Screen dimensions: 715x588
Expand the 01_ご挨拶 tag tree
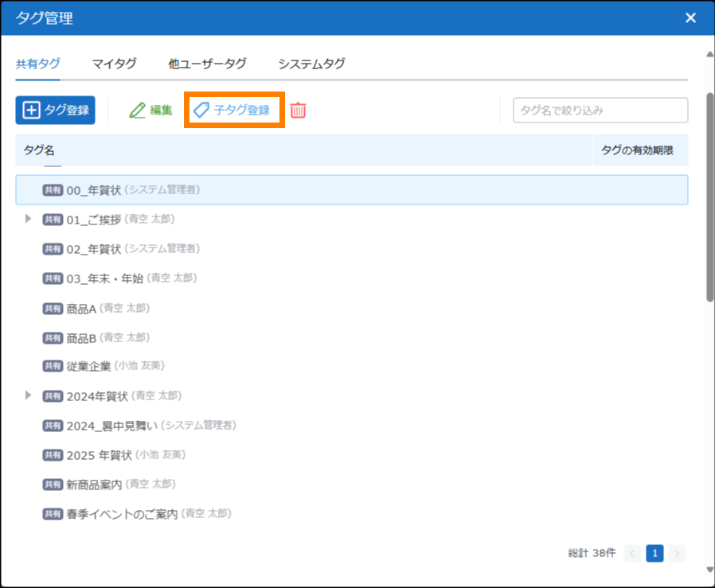point(29,219)
